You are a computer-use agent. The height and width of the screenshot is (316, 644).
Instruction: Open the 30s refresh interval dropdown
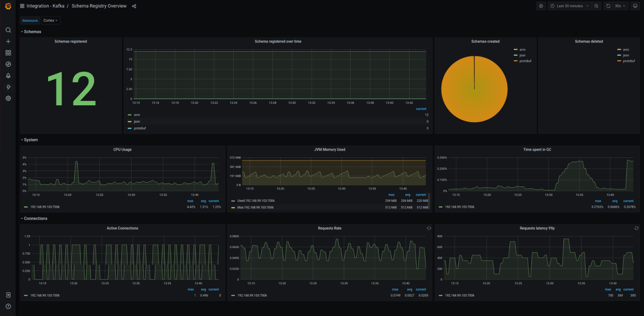click(x=620, y=6)
